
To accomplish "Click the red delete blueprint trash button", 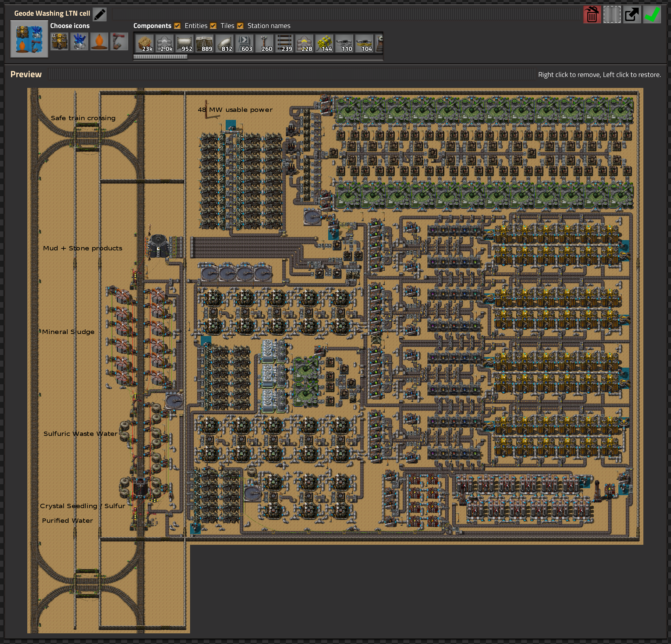I will coord(591,14).
